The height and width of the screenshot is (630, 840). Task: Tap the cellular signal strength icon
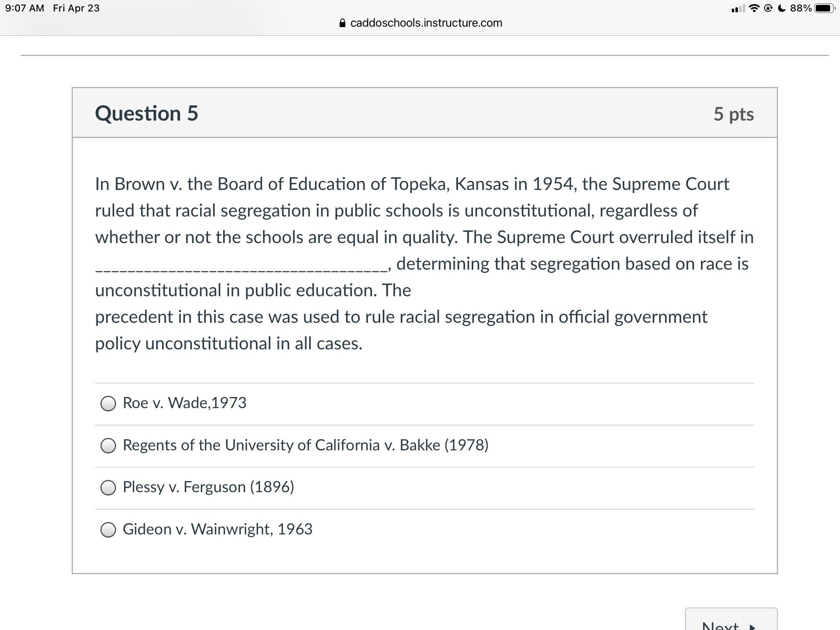click(x=738, y=9)
